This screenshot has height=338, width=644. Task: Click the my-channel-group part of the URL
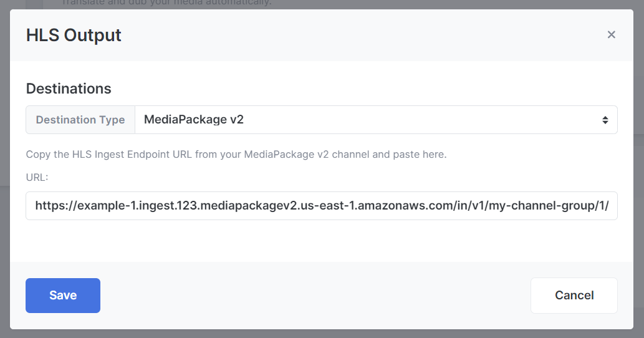pos(539,205)
